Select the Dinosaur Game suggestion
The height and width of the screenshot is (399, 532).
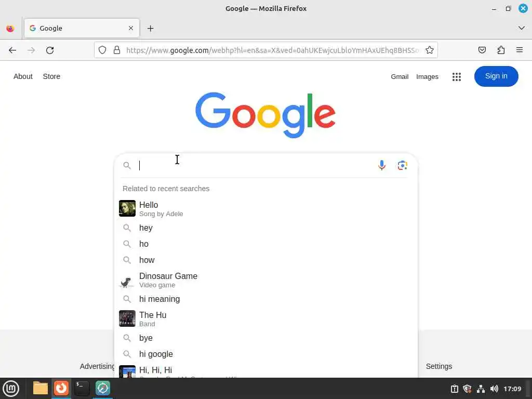click(x=266, y=280)
